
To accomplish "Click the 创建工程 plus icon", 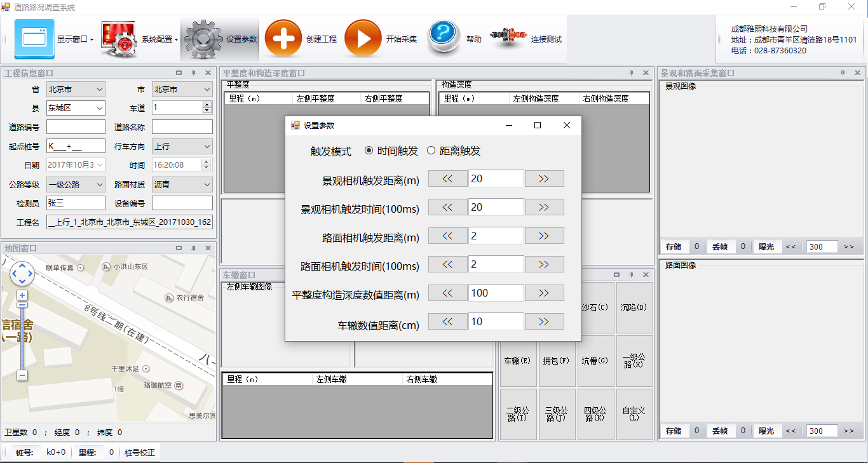I will tap(283, 39).
